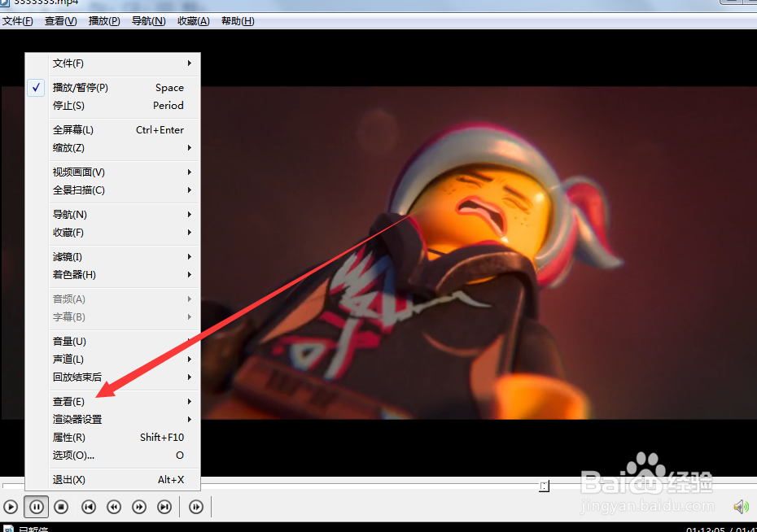Expand the 全景扫描(C) submenu
The width and height of the screenshot is (757, 532).
coord(113,190)
